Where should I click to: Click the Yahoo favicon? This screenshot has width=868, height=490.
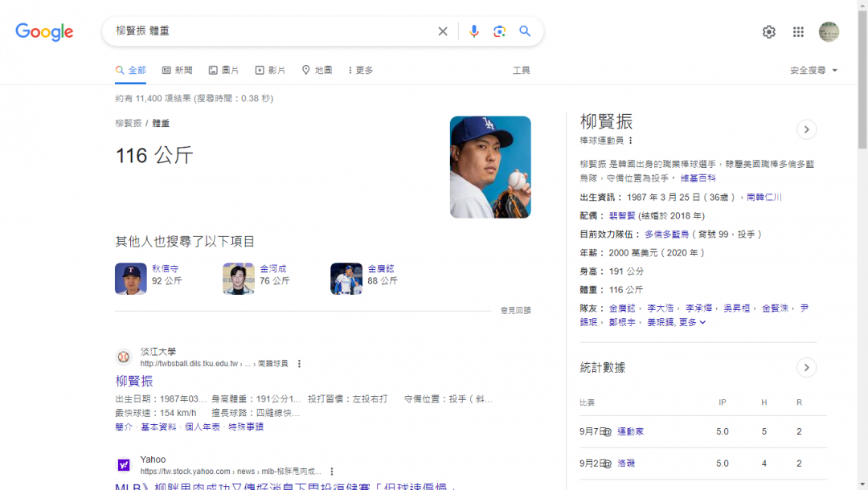pos(124,465)
